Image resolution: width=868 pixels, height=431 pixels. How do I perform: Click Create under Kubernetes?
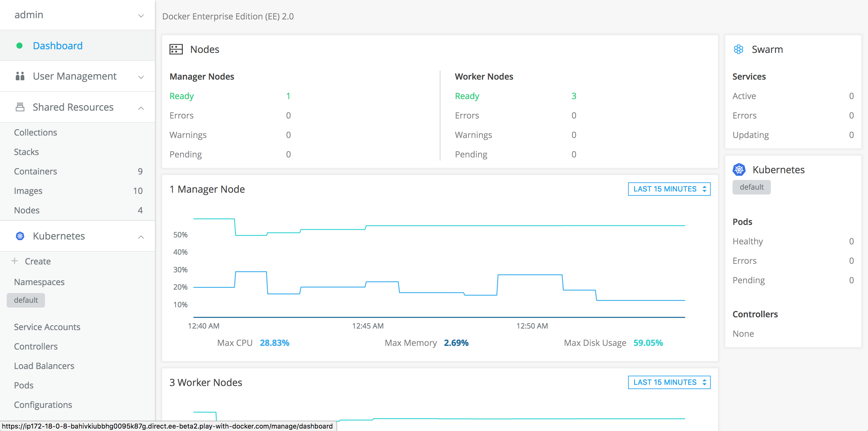pos(38,261)
